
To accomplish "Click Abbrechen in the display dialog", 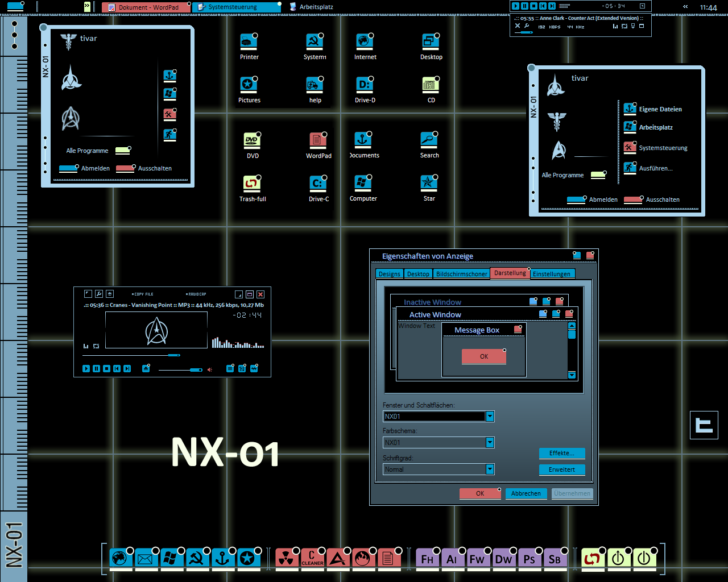I will pyautogui.click(x=526, y=493).
